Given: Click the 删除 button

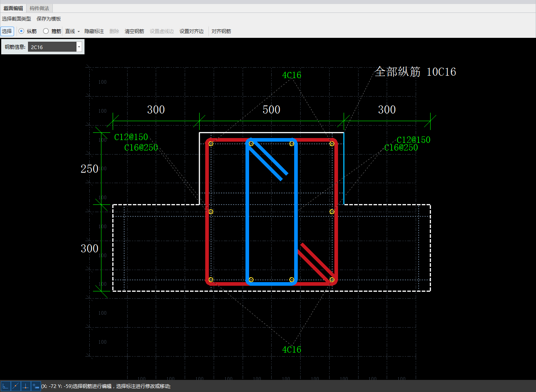Looking at the screenshot, I should click(x=114, y=31).
